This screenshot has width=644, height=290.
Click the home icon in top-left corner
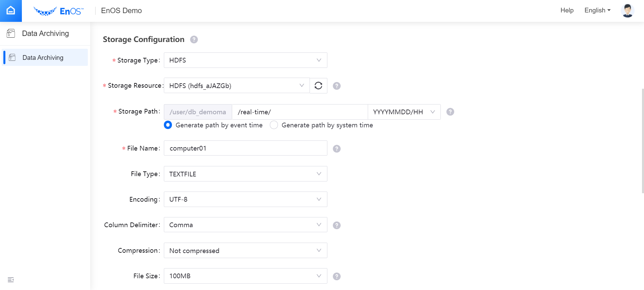[11, 11]
